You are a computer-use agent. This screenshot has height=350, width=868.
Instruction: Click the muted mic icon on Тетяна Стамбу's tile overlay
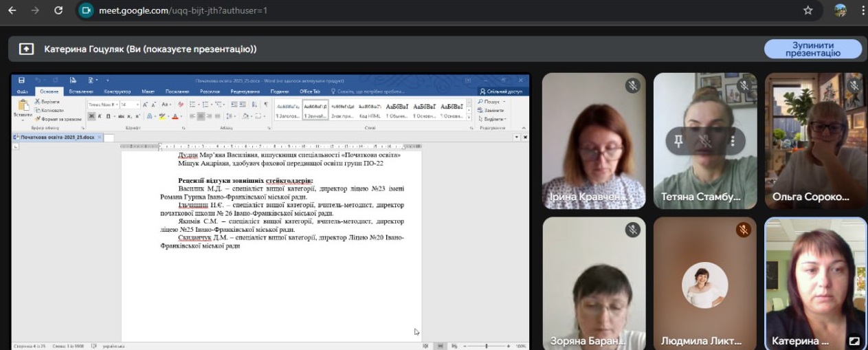(x=706, y=141)
